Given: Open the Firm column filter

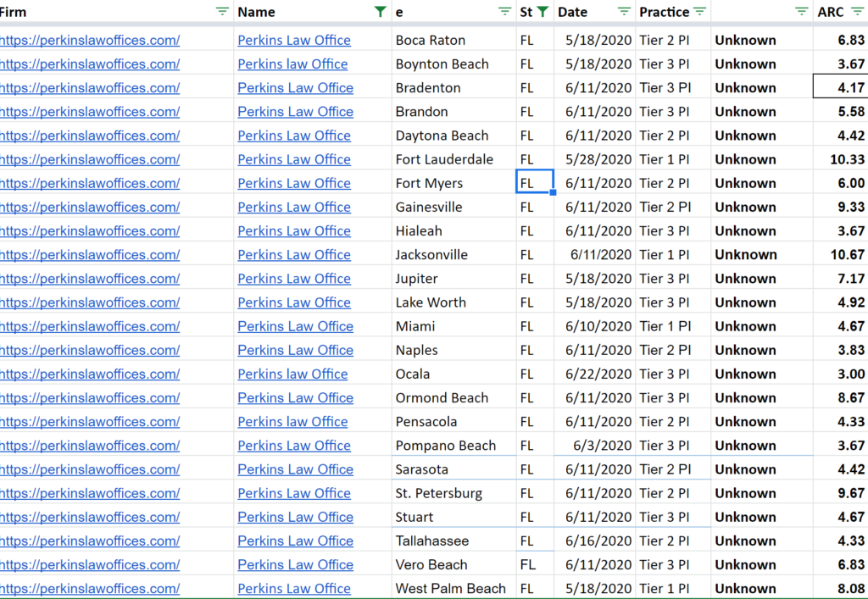Looking at the screenshot, I should tap(222, 12).
